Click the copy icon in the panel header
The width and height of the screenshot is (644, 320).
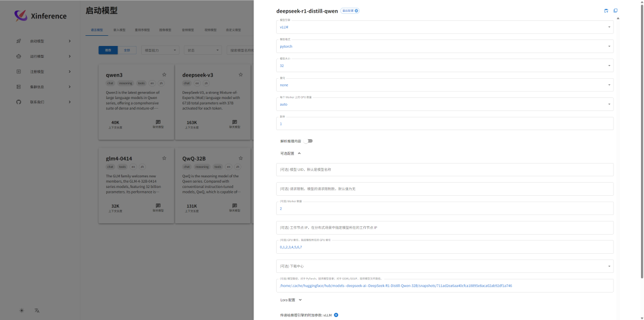(615, 11)
